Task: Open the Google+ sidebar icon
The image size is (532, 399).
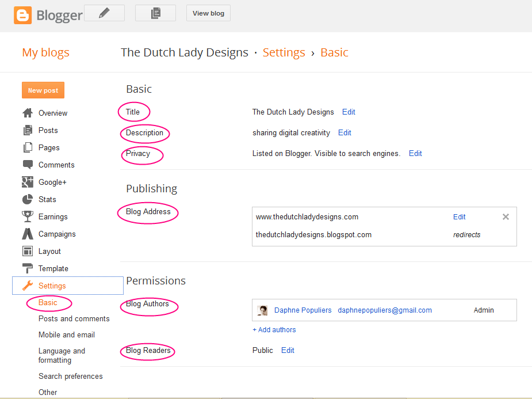Action: coord(28,182)
